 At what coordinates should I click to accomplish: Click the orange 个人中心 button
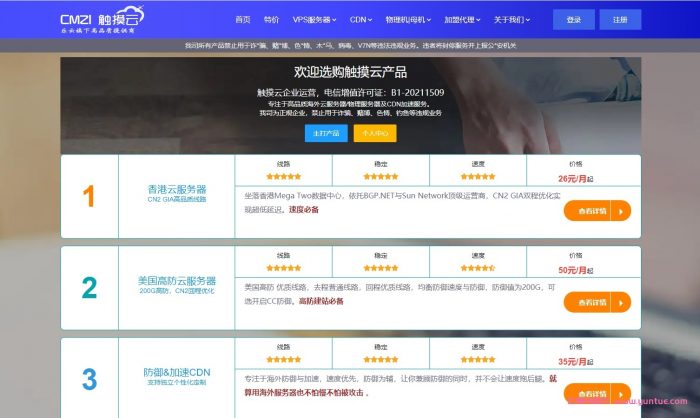pos(375,132)
